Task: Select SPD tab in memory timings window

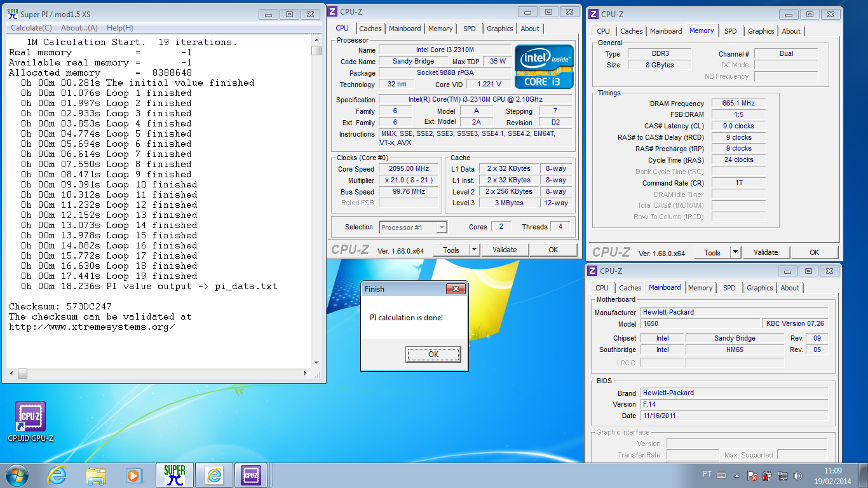Action: point(731,31)
